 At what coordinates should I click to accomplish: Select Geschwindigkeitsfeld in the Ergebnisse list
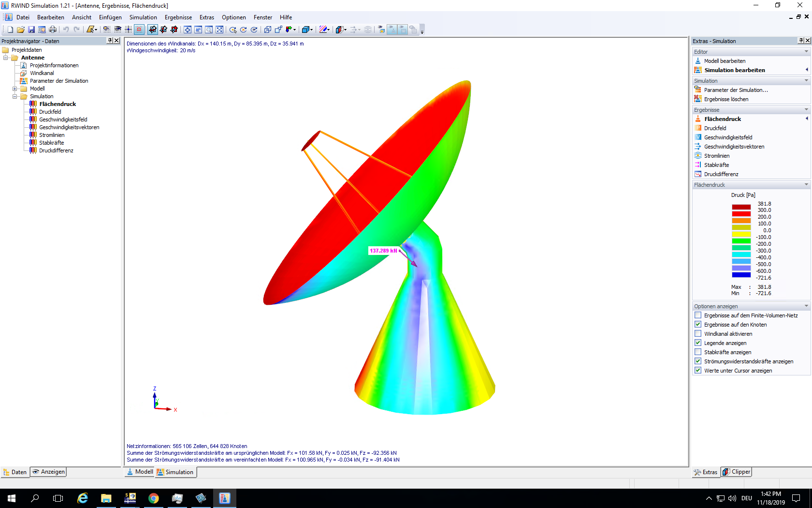click(x=728, y=137)
